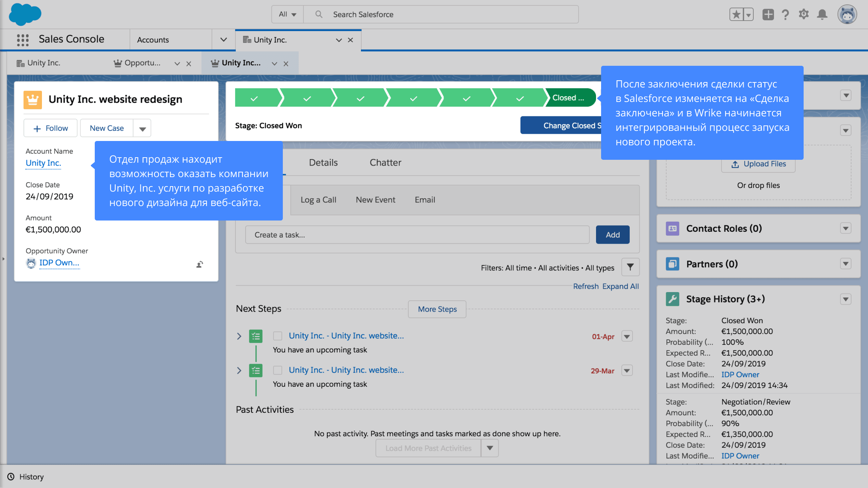Click the Refresh link
The width and height of the screenshot is (868, 488).
[x=586, y=286]
